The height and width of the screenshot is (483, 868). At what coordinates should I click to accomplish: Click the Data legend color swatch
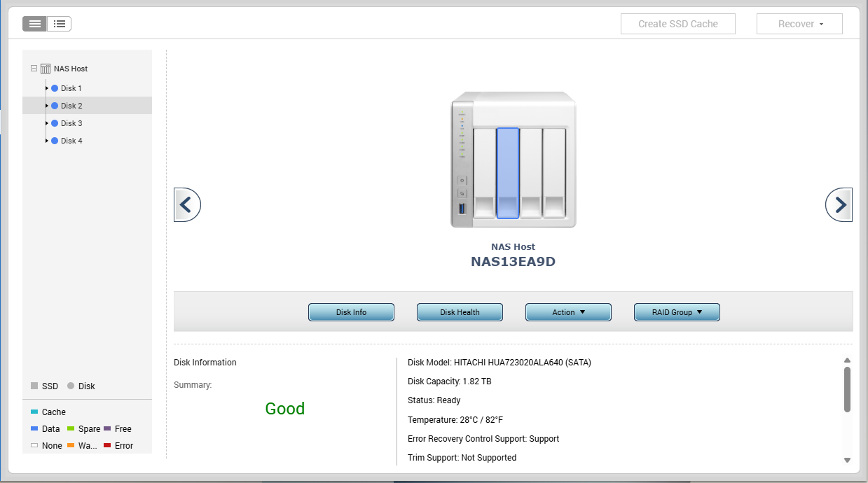pyautogui.click(x=34, y=428)
